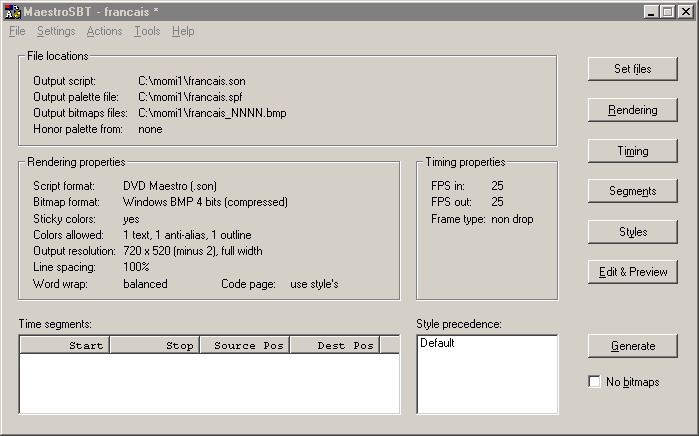The image size is (699, 436).
Task: Maximize the MaestroSBT window
Action: 667,12
